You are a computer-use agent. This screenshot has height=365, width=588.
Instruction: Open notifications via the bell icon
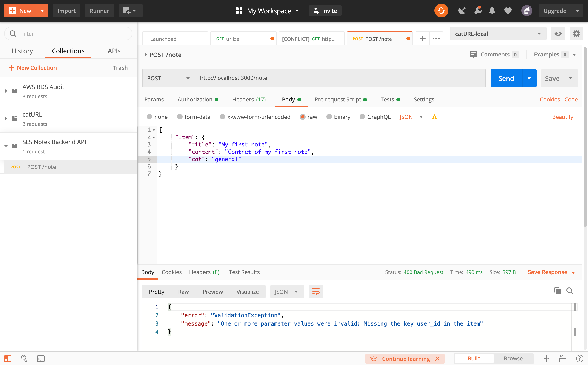pos(492,11)
